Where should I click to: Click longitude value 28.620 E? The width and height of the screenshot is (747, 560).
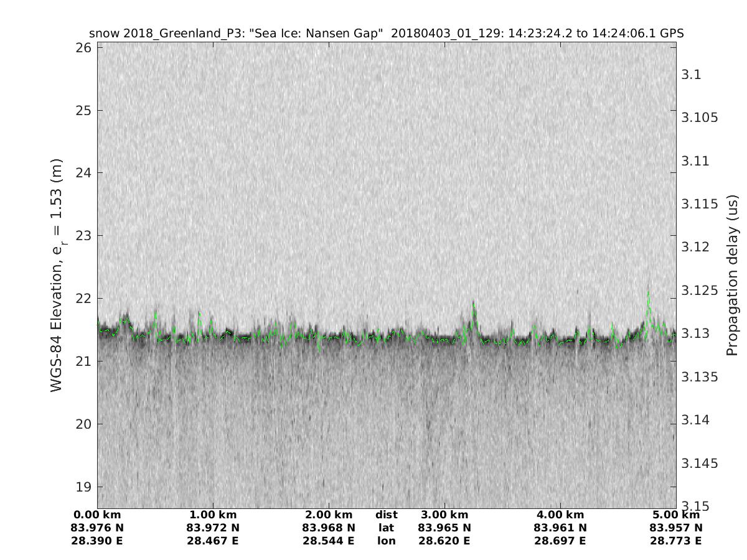point(444,541)
